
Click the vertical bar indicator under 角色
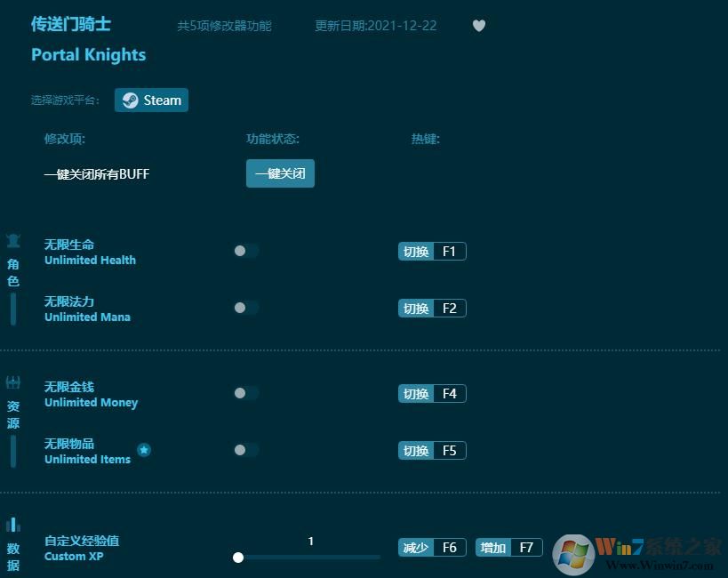[x=12, y=307]
